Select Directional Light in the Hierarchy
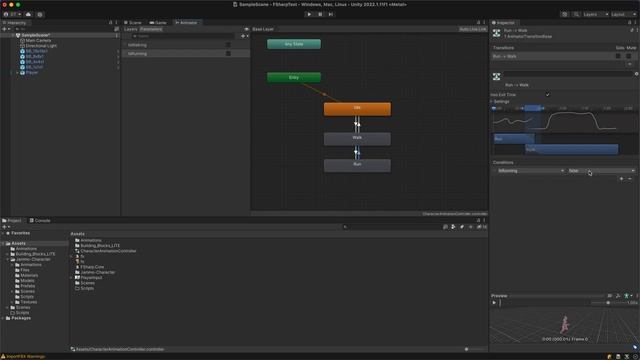 pyautogui.click(x=41, y=46)
